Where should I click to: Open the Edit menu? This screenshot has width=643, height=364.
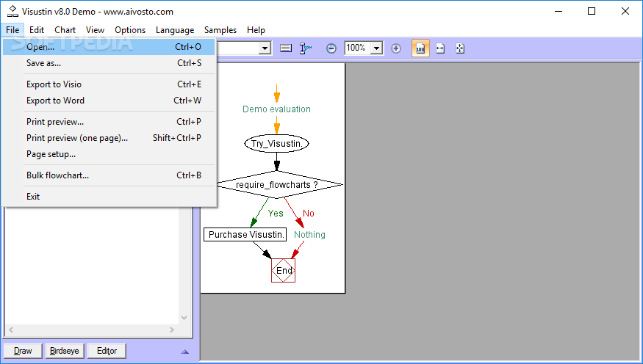pyautogui.click(x=37, y=30)
